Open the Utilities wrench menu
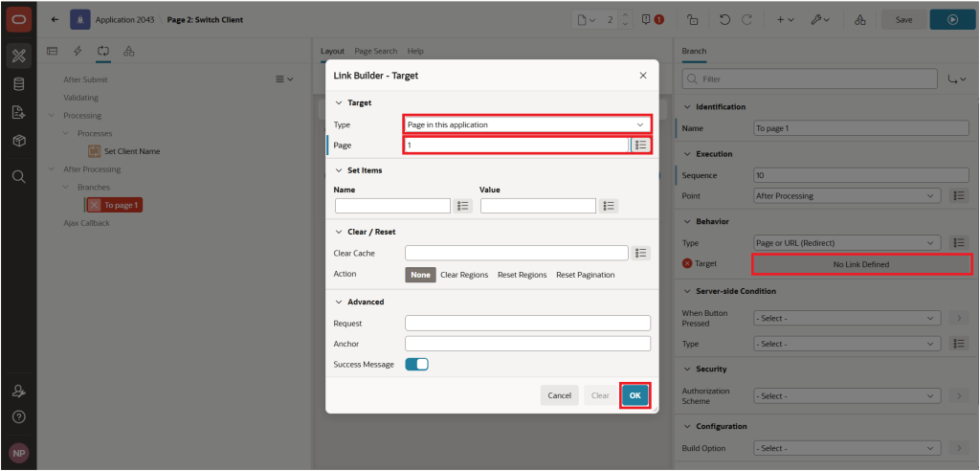 coord(820,19)
